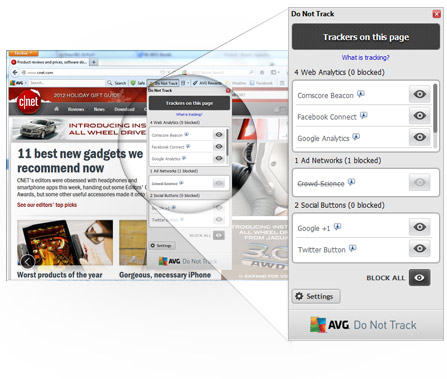Toggle blocking for Twitter Button tracker
447x379 pixels.
(419, 248)
